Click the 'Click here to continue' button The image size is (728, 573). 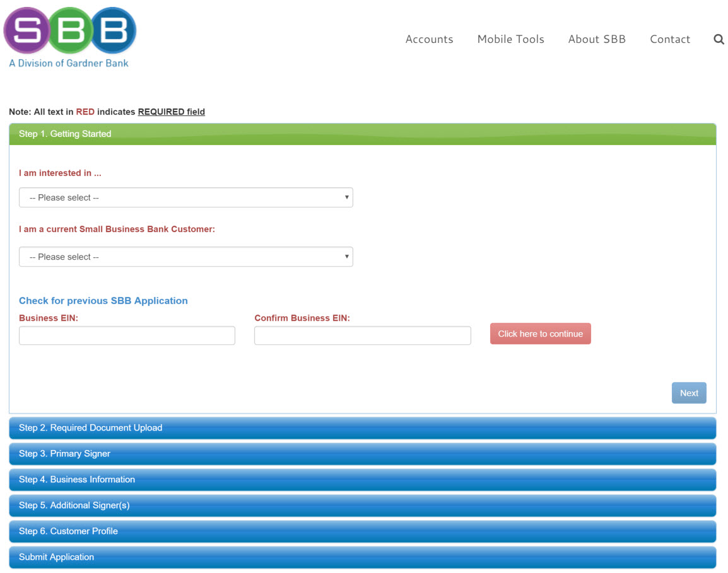541,333
